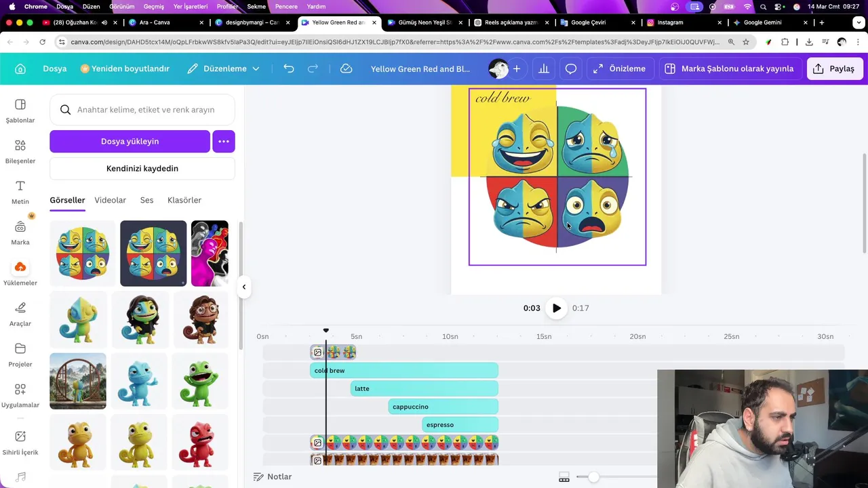Click the cloud save status icon

click(x=346, y=68)
